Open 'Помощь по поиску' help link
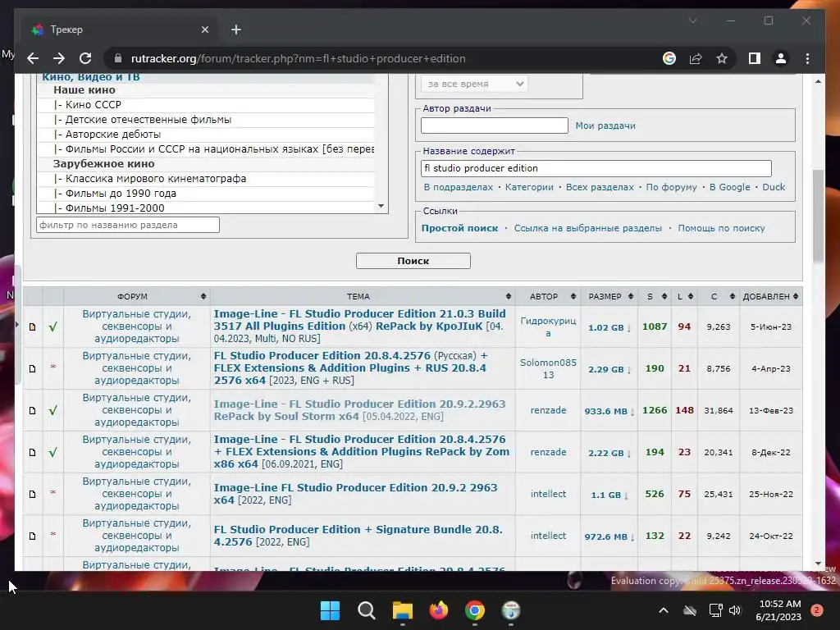 [721, 228]
